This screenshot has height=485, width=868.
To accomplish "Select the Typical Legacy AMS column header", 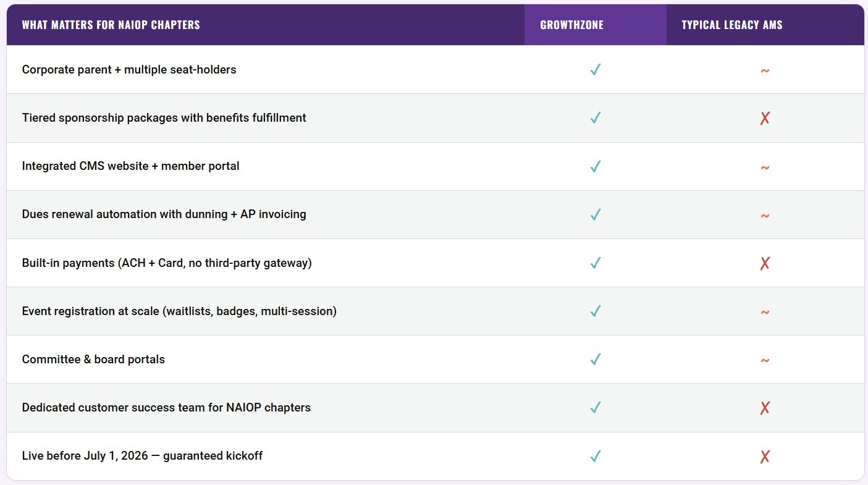I will point(731,25).
